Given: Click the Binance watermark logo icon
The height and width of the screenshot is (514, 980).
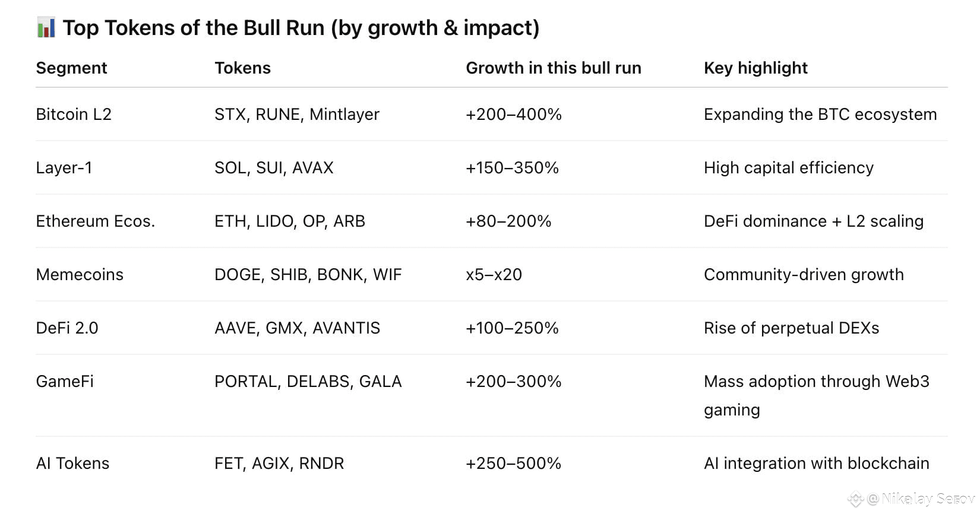Looking at the screenshot, I should [x=856, y=499].
